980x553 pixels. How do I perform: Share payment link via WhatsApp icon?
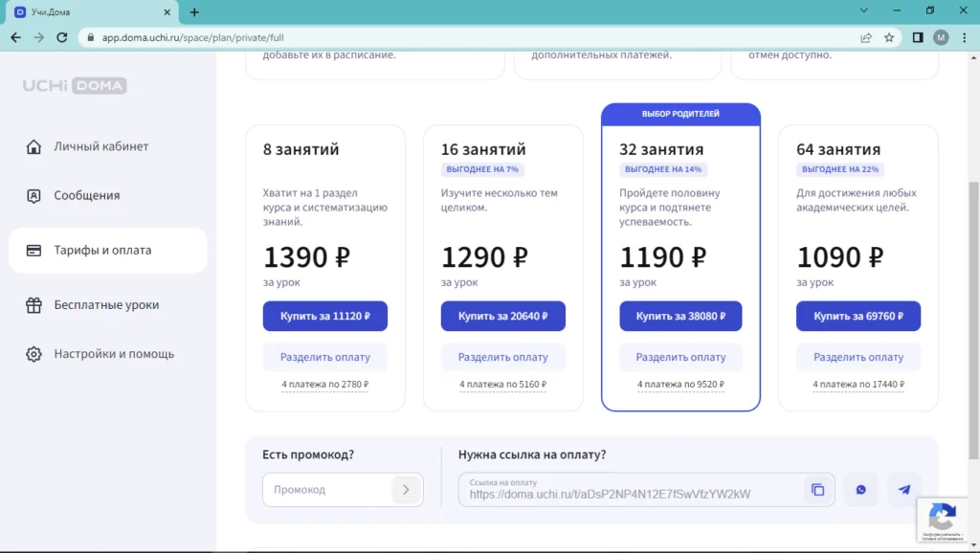[x=860, y=490]
